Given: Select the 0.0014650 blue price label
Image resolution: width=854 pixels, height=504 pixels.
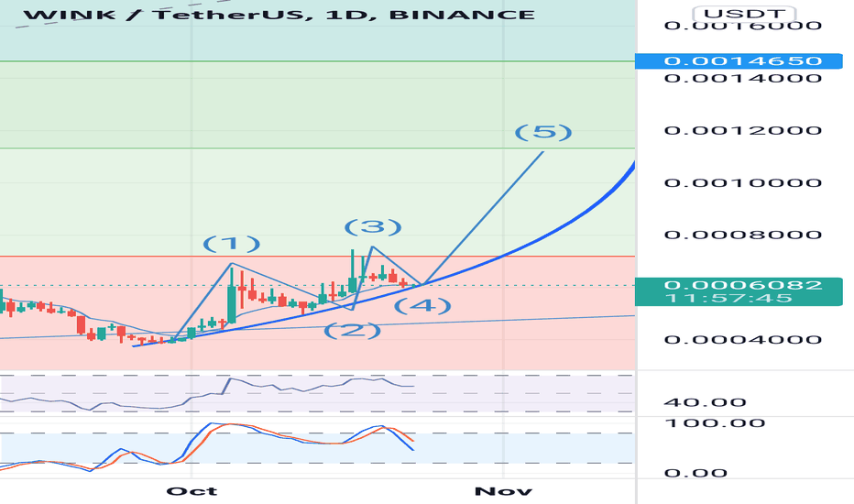Looking at the screenshot, I should 739,61.
